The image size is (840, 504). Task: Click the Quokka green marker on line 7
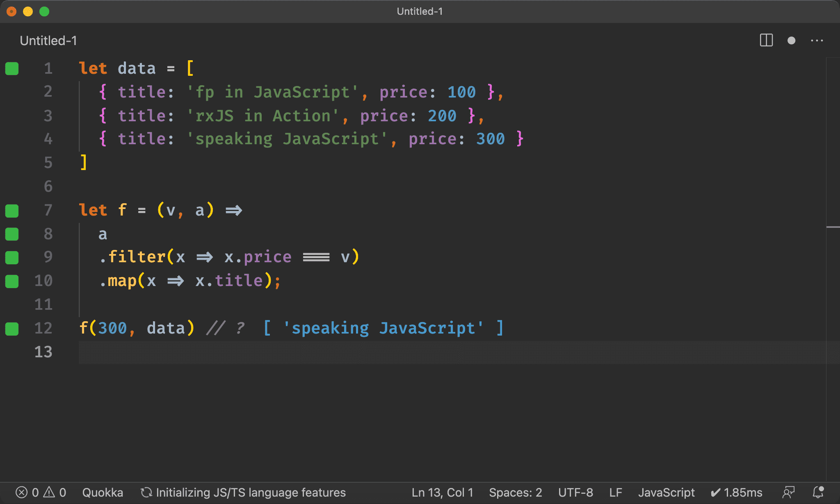[12, 211]
